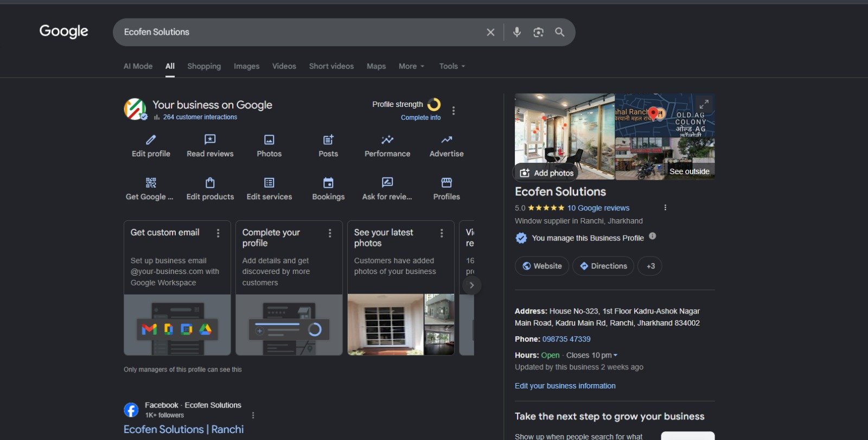Open Get Google QR code icon
Screen dimensions: 868x440
(x=151, y=183)
